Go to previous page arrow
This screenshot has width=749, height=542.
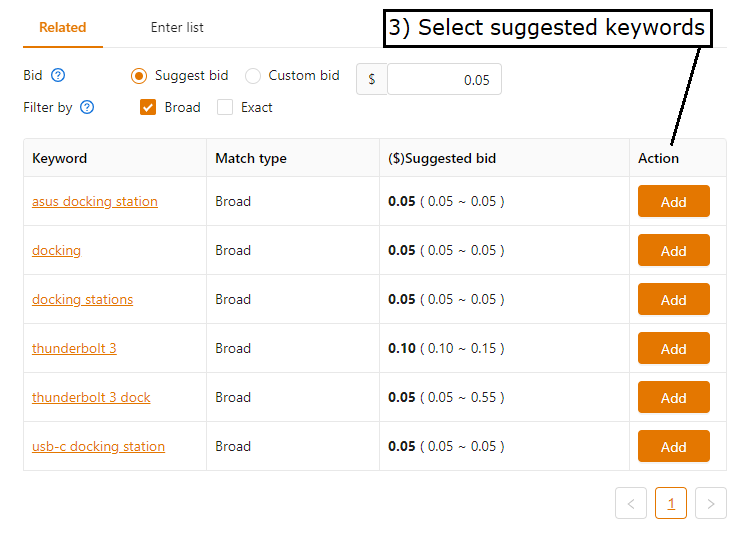coord(631,503)
